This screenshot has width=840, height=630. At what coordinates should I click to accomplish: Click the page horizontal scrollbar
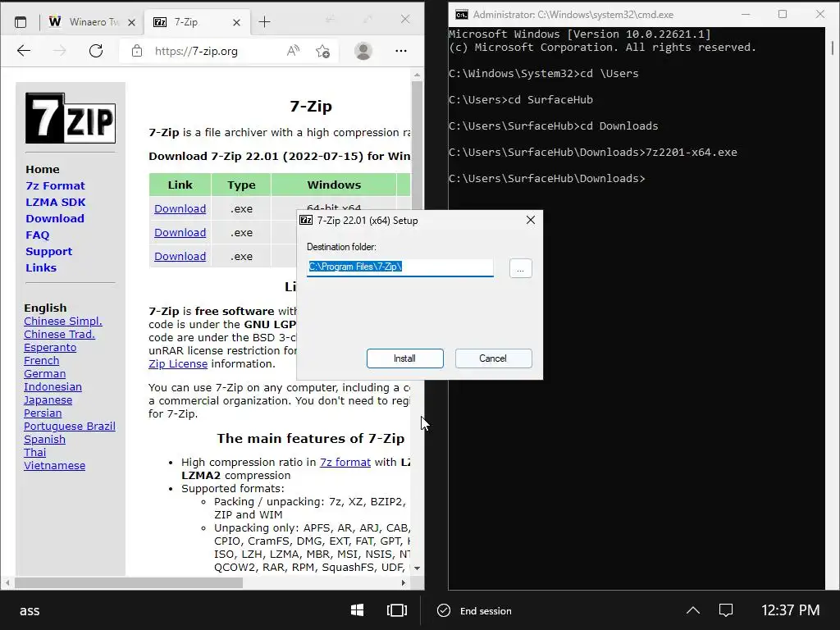tap(129, 582)
